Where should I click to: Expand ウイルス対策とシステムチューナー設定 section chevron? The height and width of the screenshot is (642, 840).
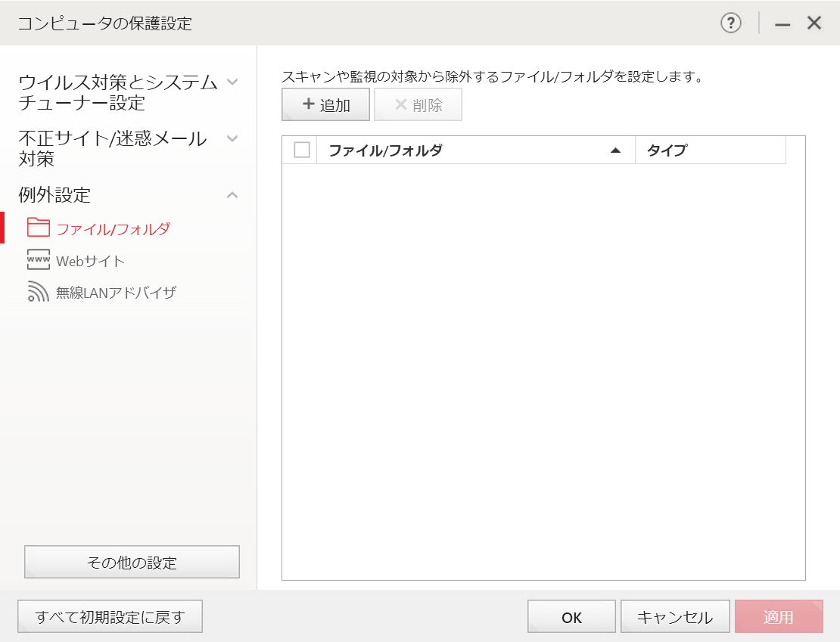[233, 82]
